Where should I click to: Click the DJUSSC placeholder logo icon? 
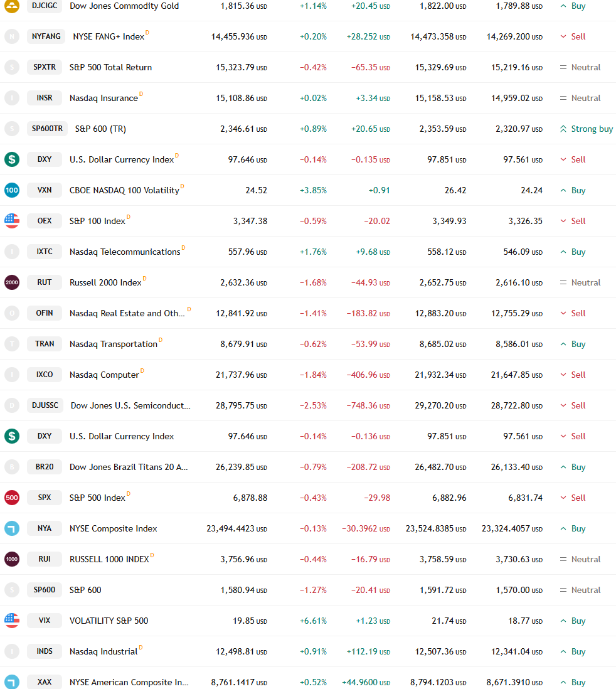click(x=12, y=405)
